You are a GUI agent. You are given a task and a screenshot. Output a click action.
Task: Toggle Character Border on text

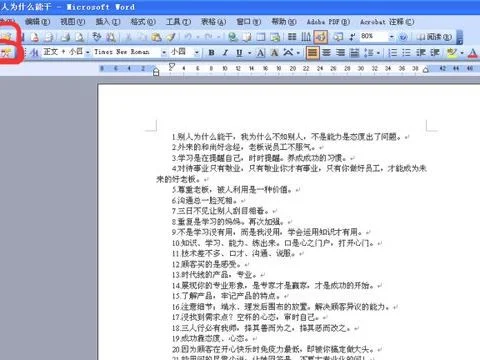click(x=261, y=52)
